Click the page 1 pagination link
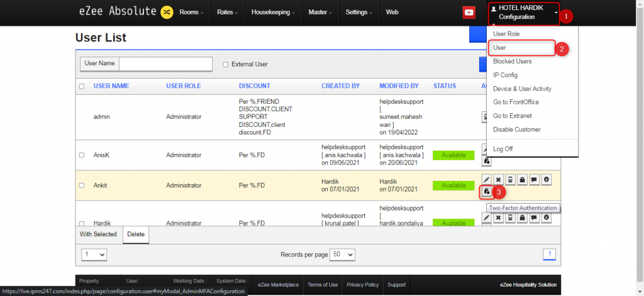The width and height of the screenshot is (644, 296). tap(550, 254)
